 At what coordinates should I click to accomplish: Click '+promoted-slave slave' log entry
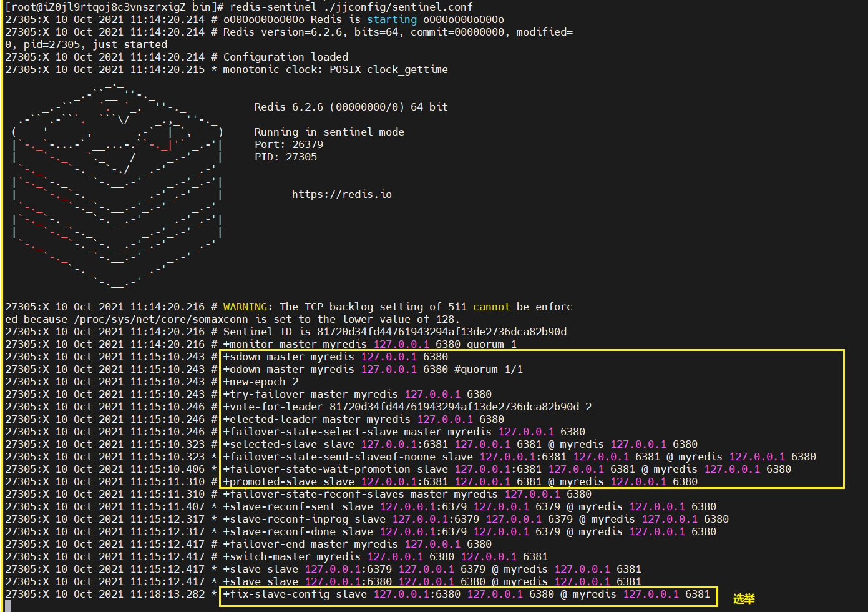461,481
